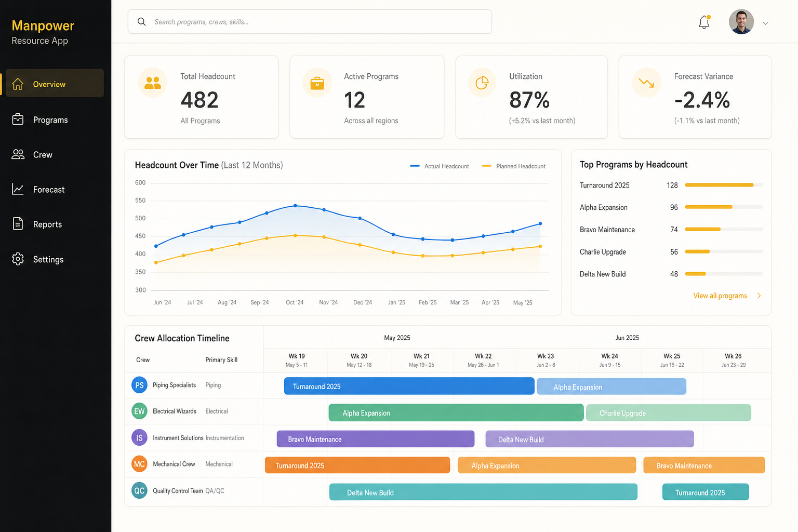Click the search programs input field
This screenshot has width=798, height=532.
310,22
